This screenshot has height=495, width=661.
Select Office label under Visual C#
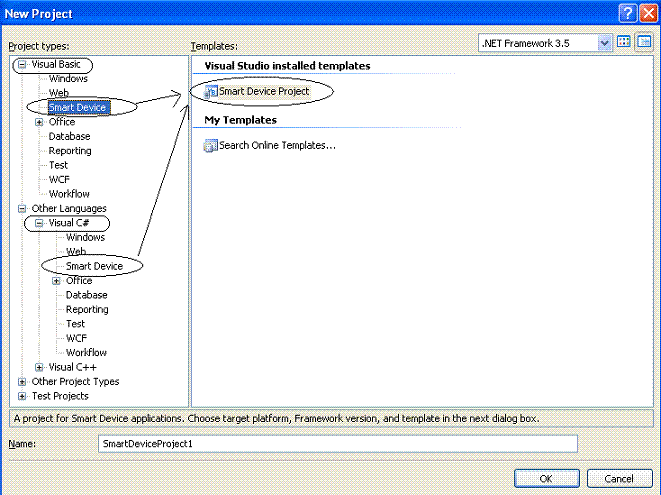pyautogui.click(x=79, y=281)
